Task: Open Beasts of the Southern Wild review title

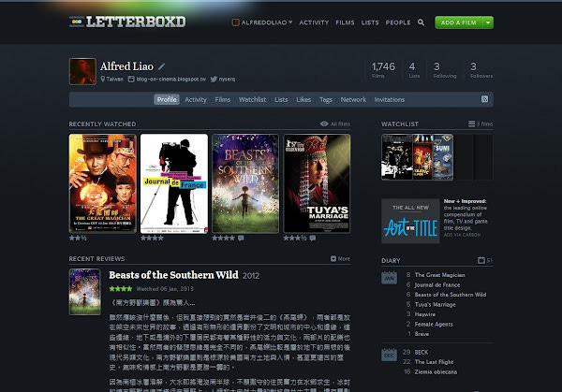Action: [x=173, y=275]
